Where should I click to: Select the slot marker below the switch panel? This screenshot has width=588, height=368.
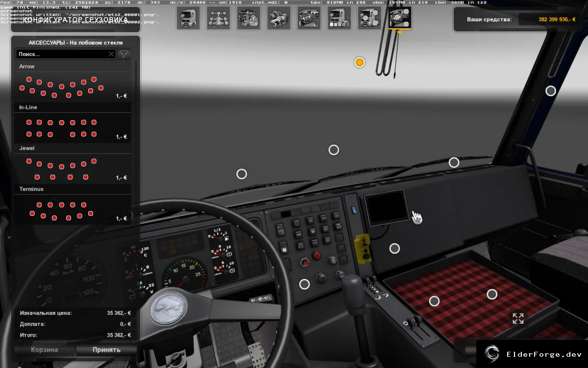tap(304, 284)
